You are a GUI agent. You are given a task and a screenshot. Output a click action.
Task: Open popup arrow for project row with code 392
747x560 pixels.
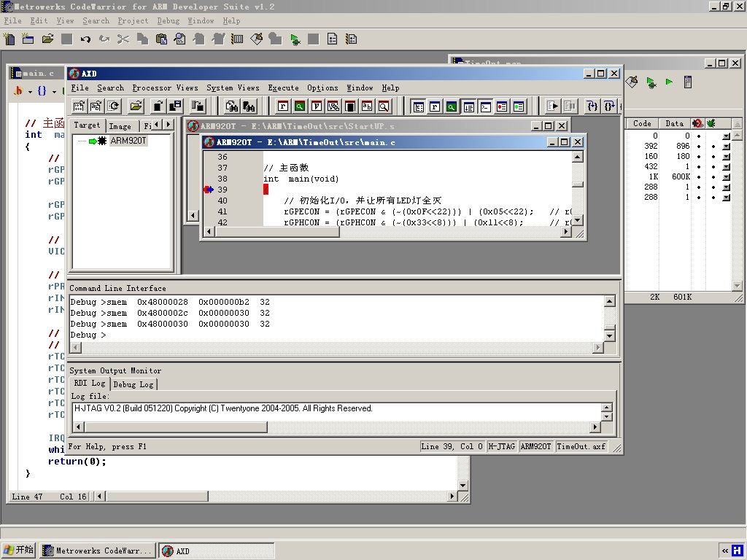click(x=726, y=146)
